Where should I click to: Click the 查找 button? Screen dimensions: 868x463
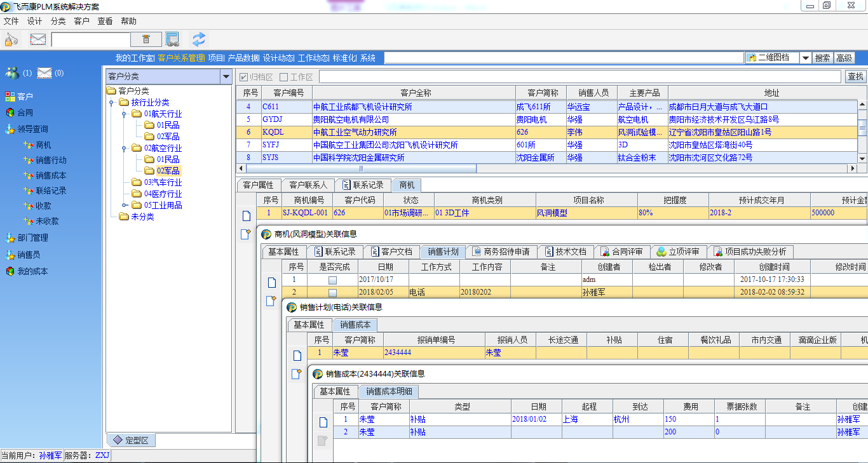(x=855, y=76)
